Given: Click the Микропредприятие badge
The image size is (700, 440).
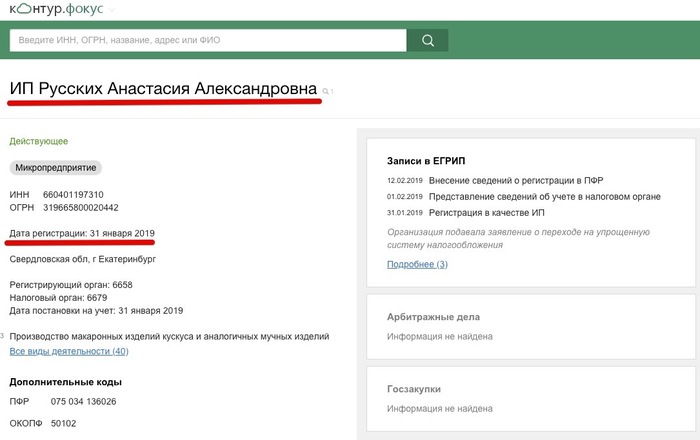Looking at the screenshot, I should click(x=56, y=168).
